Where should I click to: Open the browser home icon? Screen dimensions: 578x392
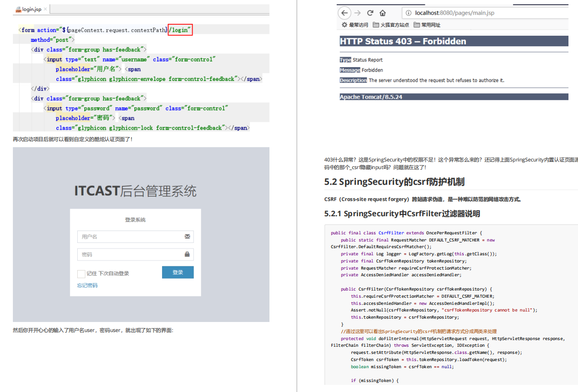(x=382, y=13)
